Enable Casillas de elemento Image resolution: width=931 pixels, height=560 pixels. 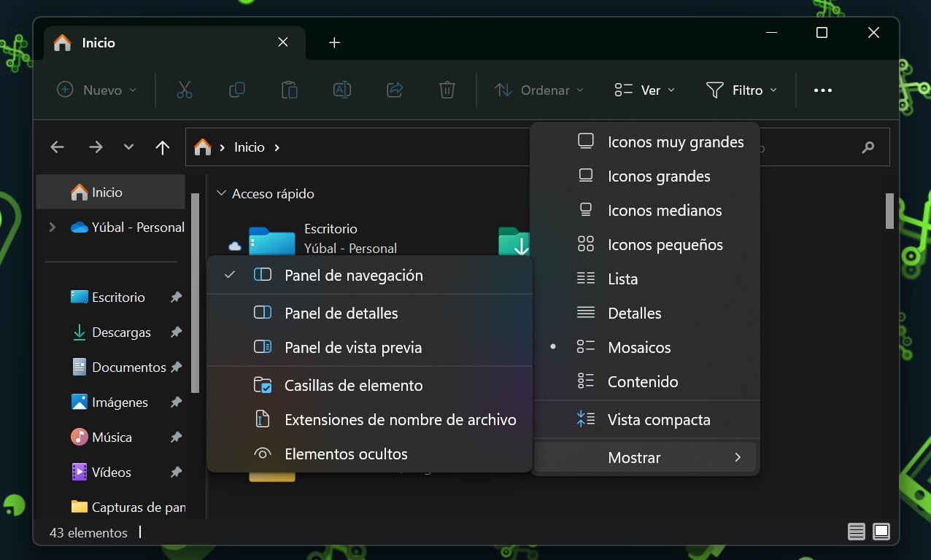coord(353,385)
